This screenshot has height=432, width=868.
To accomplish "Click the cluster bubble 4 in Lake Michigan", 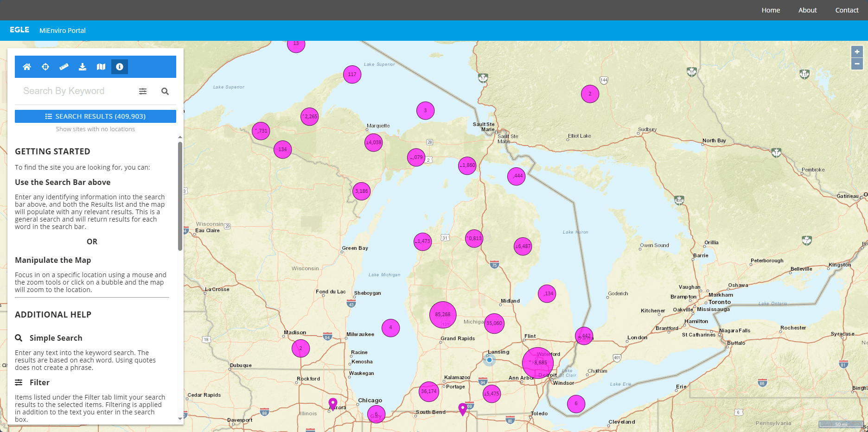I will [x=391, y=328].
